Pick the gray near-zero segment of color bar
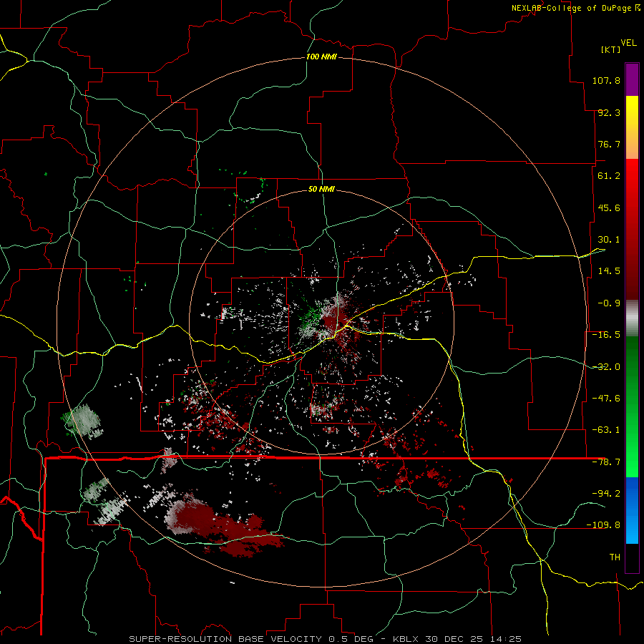 632,318
